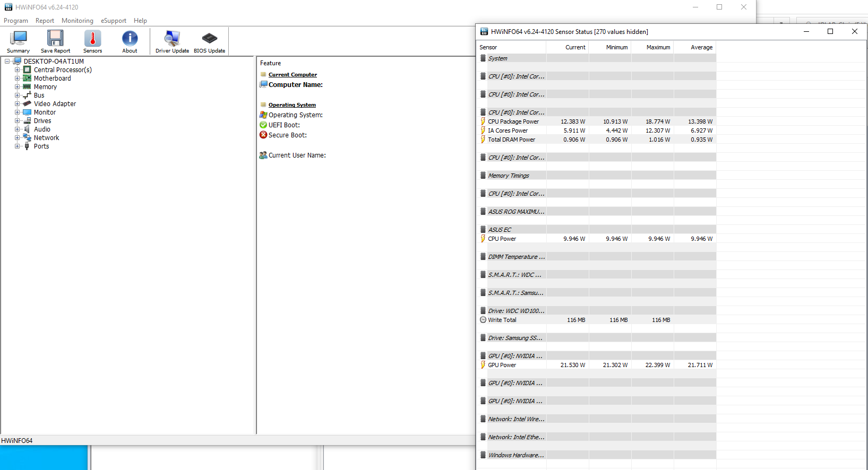Viewport: 868px width, 470px height.
Task: Click the Secure Boot red cross icon
Action: (x=263, y=135)
